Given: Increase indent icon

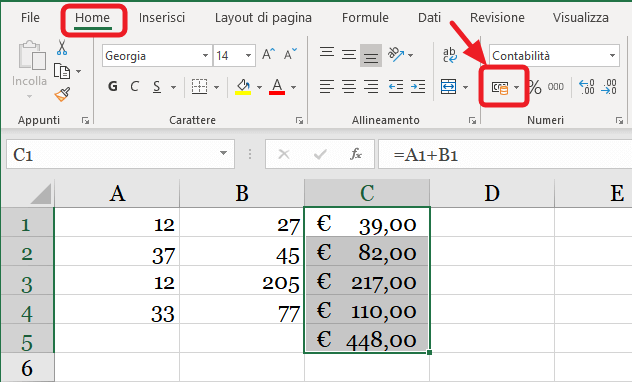Looking at the screenshot, I should 418,87.
